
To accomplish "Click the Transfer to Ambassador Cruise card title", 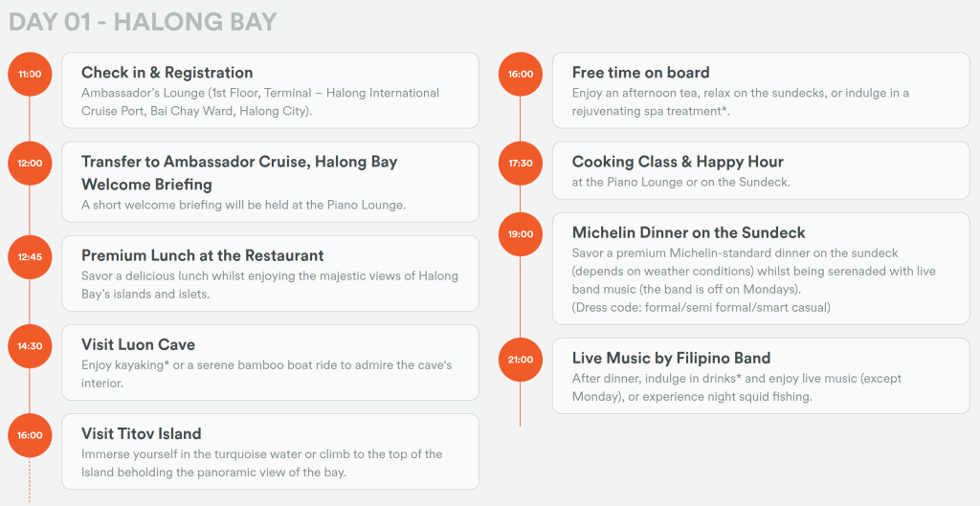I will click(239, 163).
